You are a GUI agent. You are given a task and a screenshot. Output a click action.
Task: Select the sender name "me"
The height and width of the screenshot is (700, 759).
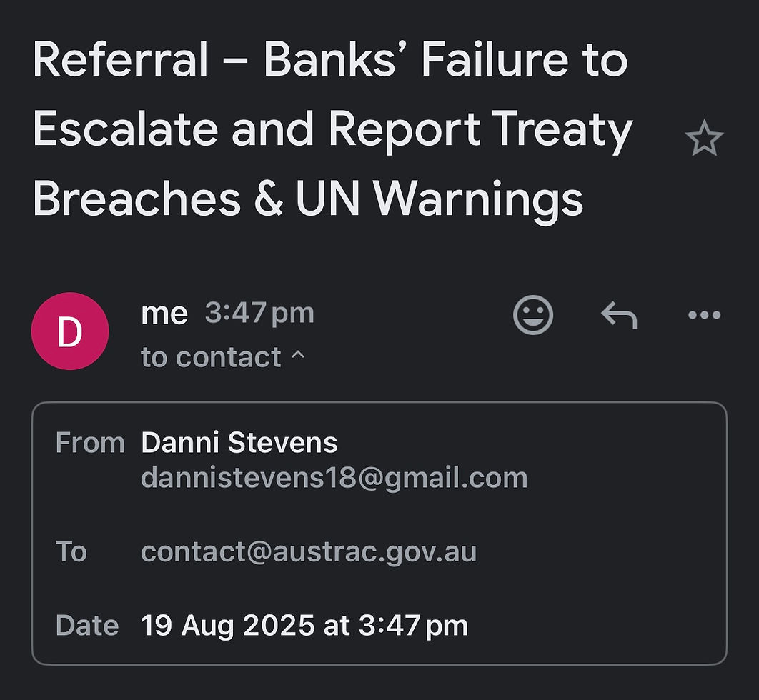click(164, 314)
